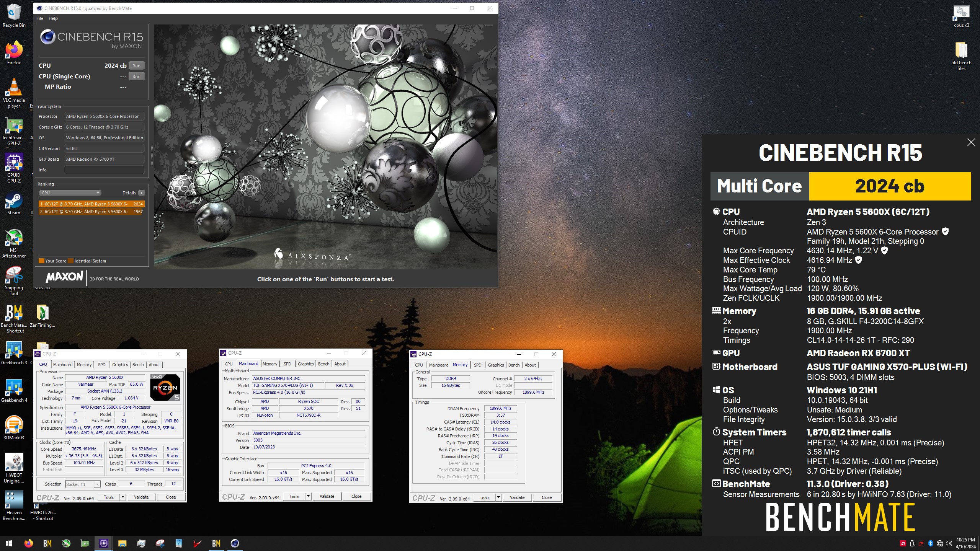Click the GFX Board field AMD Radeon RX 6700 XT
The image size is (980, 551).
coord(105,159)
